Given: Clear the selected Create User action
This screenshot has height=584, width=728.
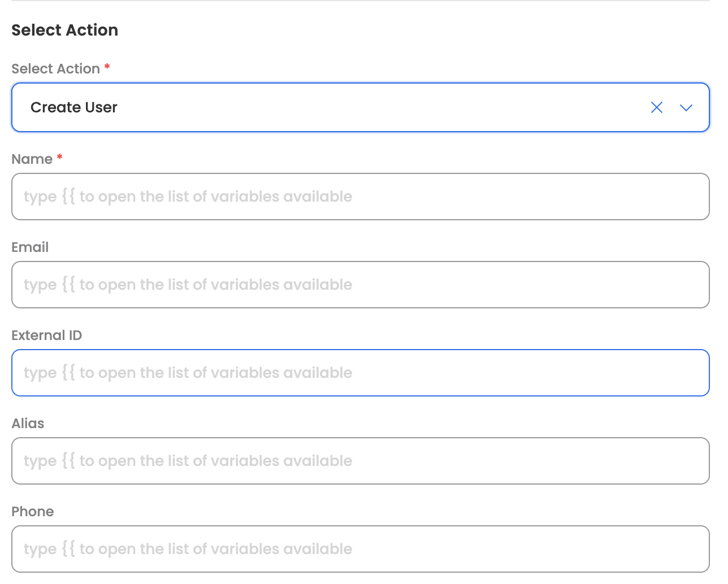Looking at the screenshot, I should [656, 107].
